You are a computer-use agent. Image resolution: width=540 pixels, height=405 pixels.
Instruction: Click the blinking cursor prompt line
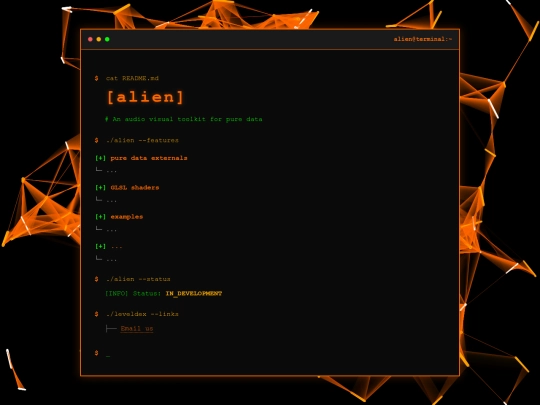pos(102,353)
